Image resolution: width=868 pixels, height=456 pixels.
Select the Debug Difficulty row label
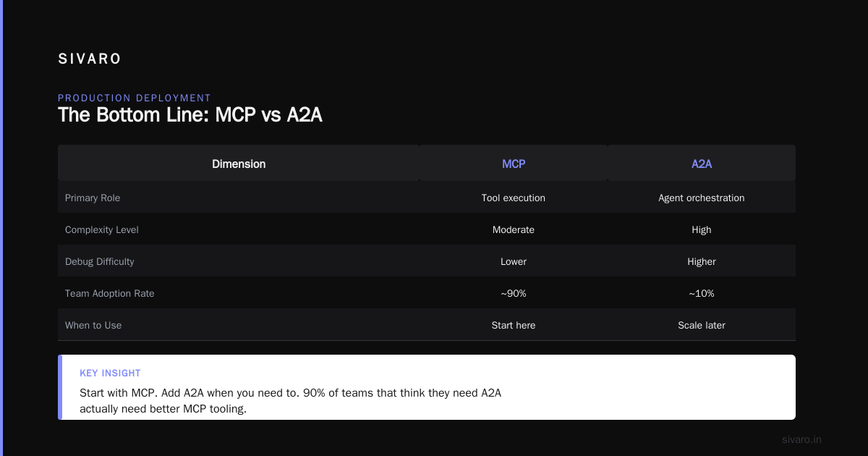(100, 261)
